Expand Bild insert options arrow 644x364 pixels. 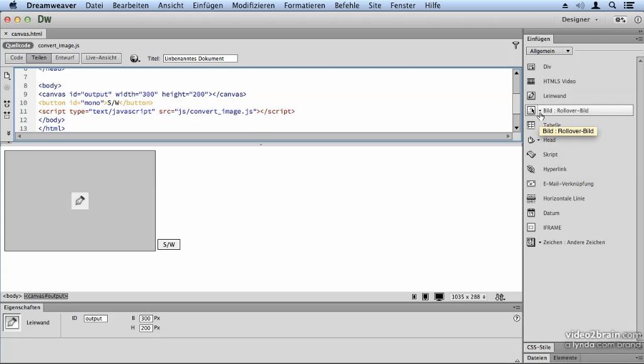539,110
